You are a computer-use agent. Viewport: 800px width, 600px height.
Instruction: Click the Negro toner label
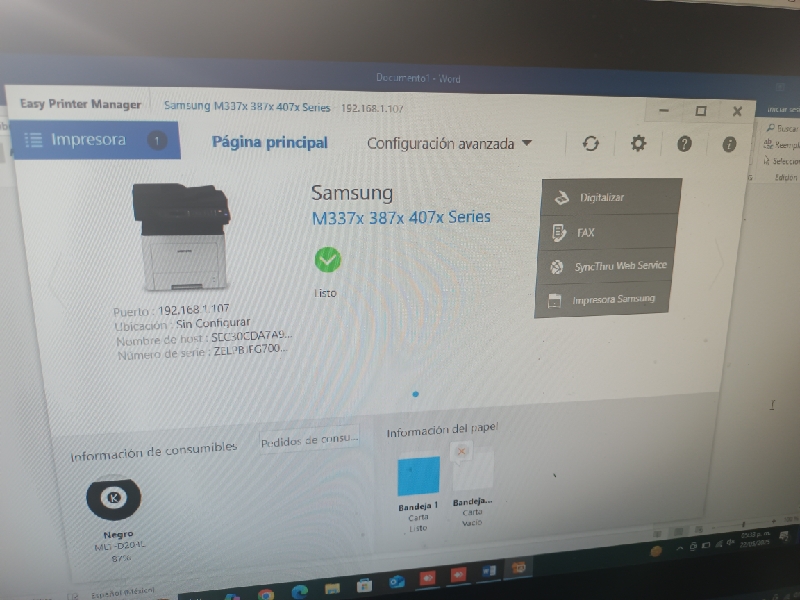pos(118,535)
